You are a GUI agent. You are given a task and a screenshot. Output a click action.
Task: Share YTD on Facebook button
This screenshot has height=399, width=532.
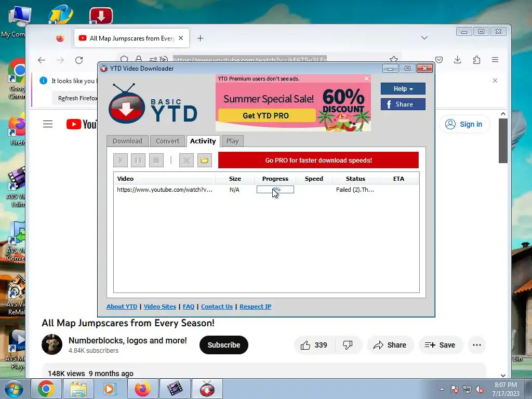(x=403, y=104)
